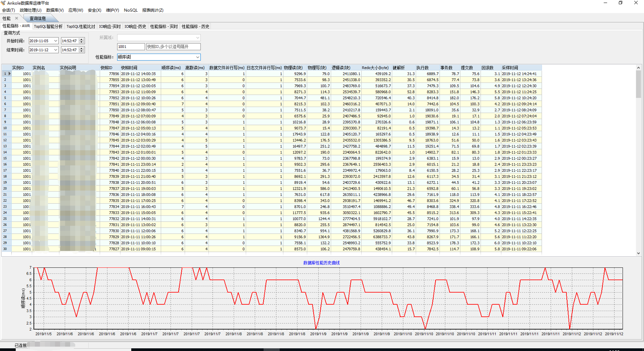
Task: Increase the end time with up arrow
Action: 82,48
